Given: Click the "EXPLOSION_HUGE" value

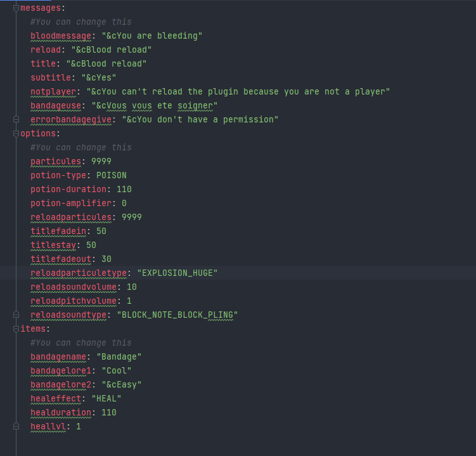Looking at the screenshot, I should (177, 273).
